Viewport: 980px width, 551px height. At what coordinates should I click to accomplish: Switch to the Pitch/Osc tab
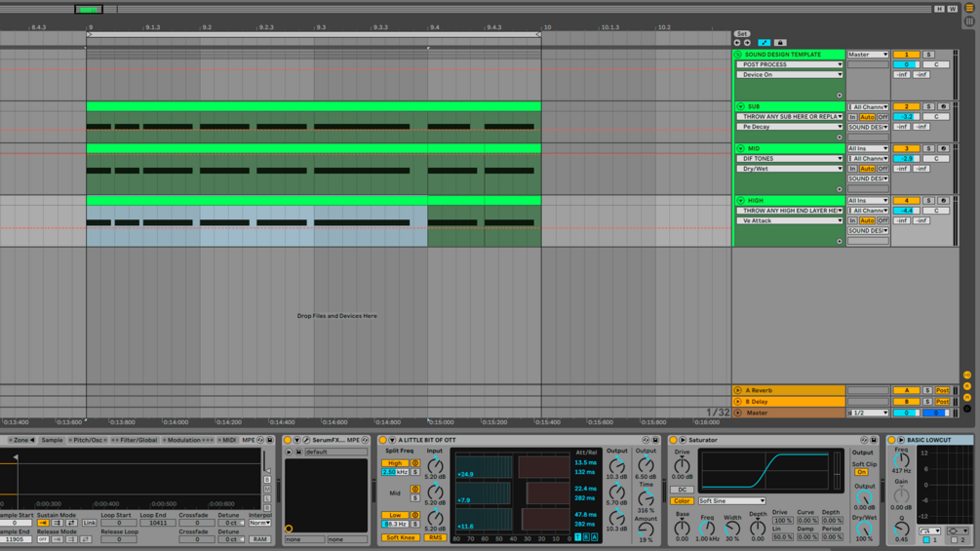pyautogui.click(x=88, y=441)
